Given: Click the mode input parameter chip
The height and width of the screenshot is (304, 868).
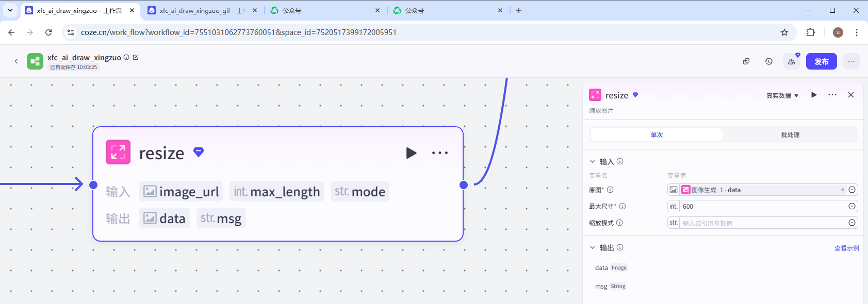Looking at the screenshot, I should tap(360, 192).
